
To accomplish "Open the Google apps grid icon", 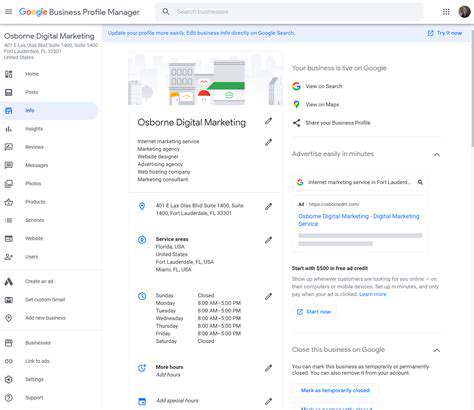I will coord(446,12).
